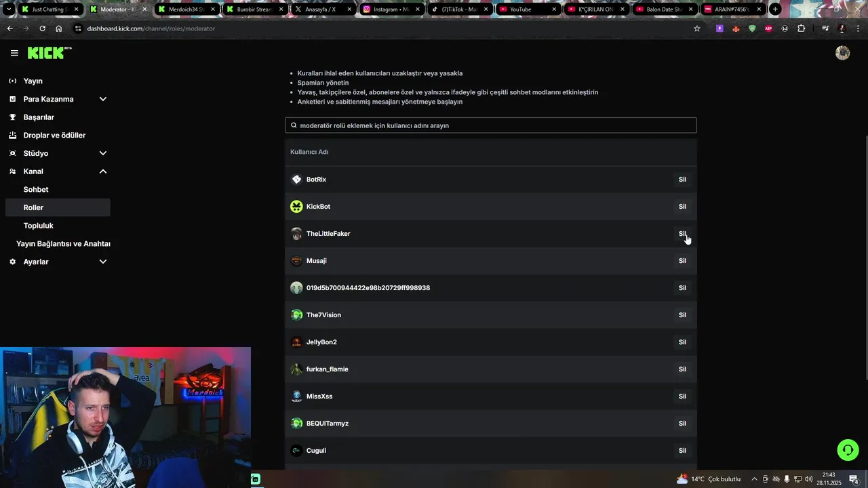Open the browser extensions puzzle icon
Screen dimensions: 868x488
[802, 28]
